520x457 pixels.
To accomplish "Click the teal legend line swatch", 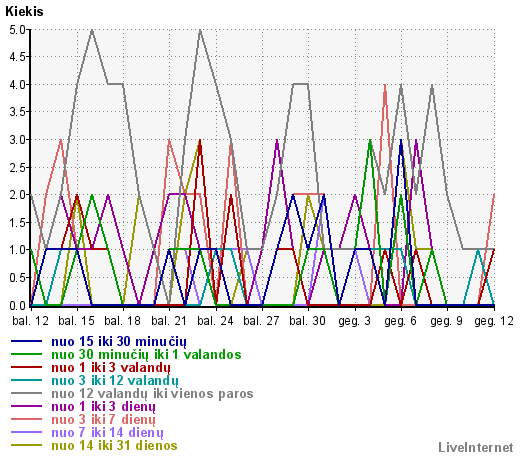I will coord(27,380).
